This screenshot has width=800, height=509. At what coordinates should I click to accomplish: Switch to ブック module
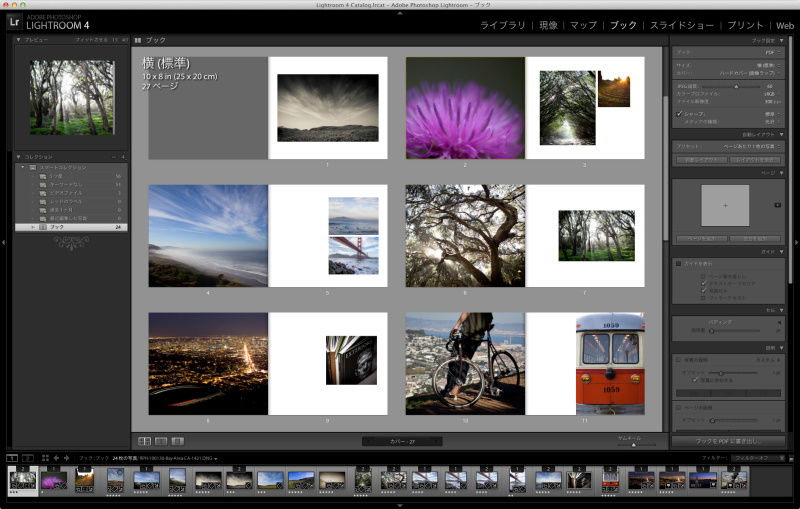click(623, 25)
